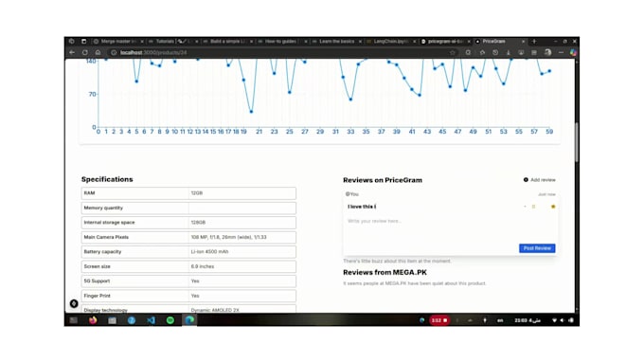Click the Reviews from MEGA.PK heading
The height and width of the screenshot is (363, 644).
click(x=385, y=272)
